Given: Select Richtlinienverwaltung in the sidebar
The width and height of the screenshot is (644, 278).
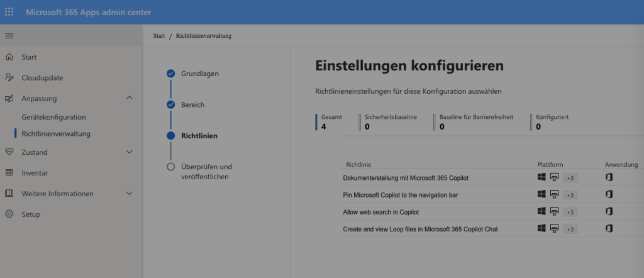Looking at the screenshot, I should tap(56, 134).
